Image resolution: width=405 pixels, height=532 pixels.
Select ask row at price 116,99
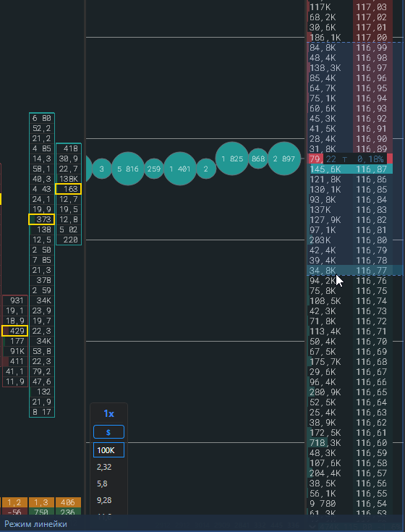[351, 48]
